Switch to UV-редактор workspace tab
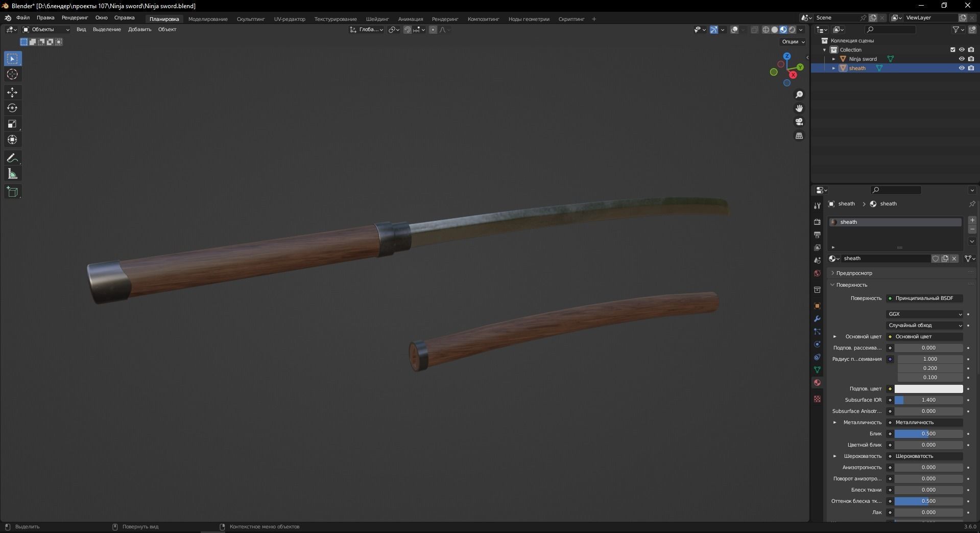 coord(290,19)
